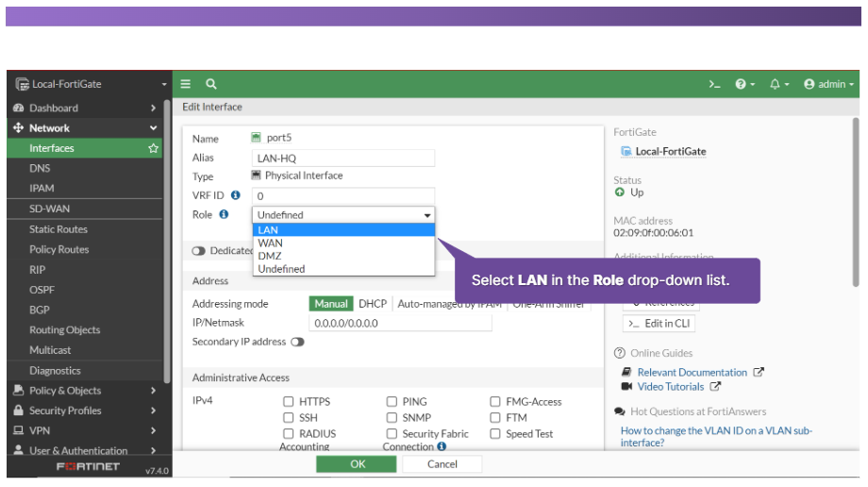Click the IP/Netmask input field

tap(400, 323)
